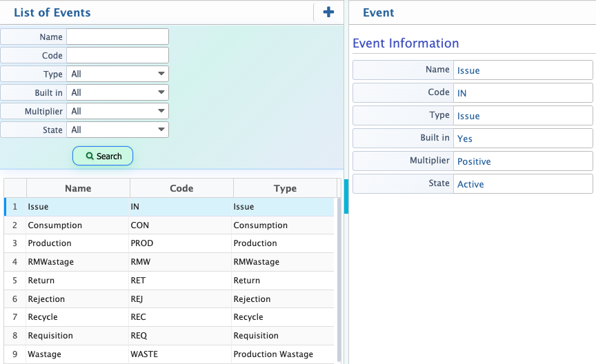Focus the Name search field
Viewport: 596px width, 364px height.
pyautogui.click(x=117, y=37)
